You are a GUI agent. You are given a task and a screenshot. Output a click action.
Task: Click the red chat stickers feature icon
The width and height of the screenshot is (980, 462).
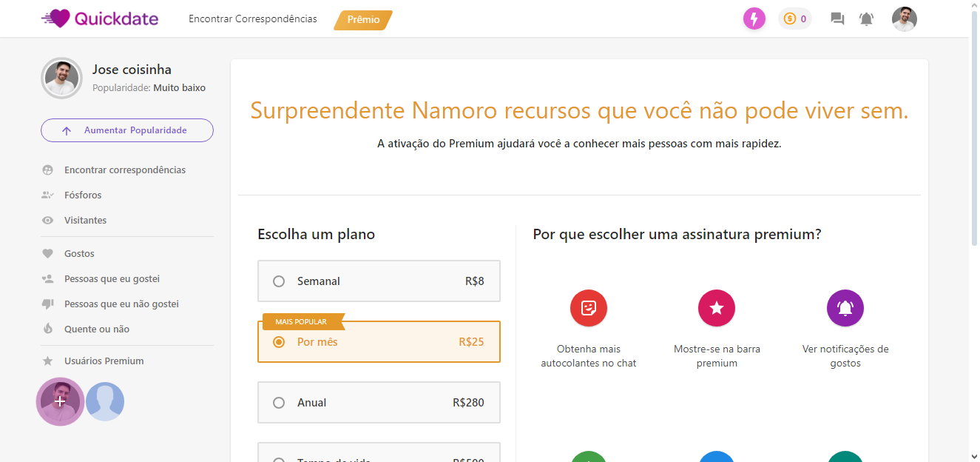pyautogui.click(x=589, y=308)
